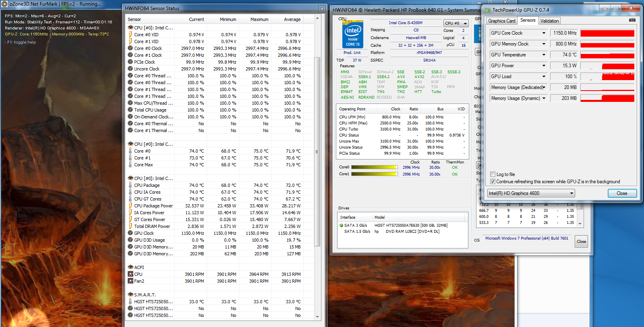Click the icon beside Core #0 Thermal row
Image resolution: width=644 pixels, height=327 pixels.
(130, 124)
